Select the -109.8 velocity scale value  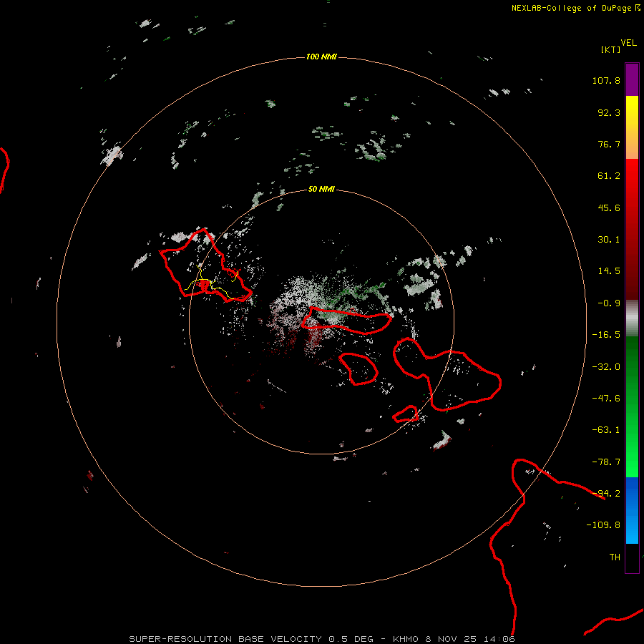pyautogui.click(x=603, y=525)
